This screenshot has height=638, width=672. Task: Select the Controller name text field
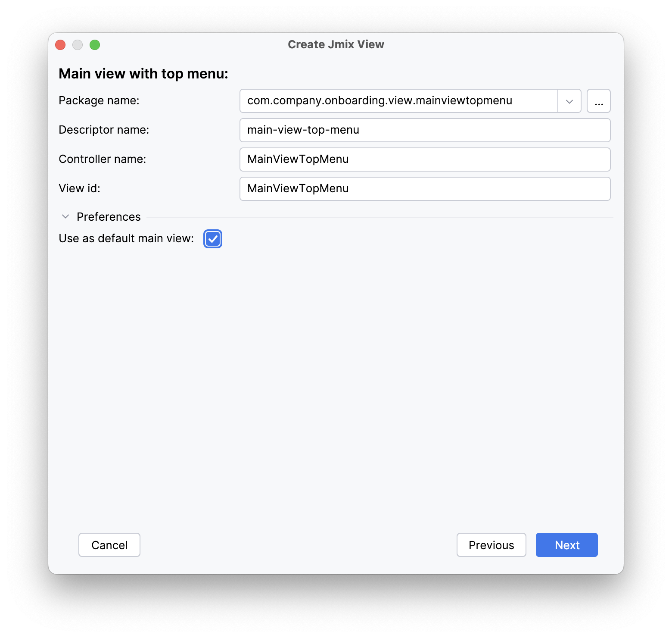(425, 159)
